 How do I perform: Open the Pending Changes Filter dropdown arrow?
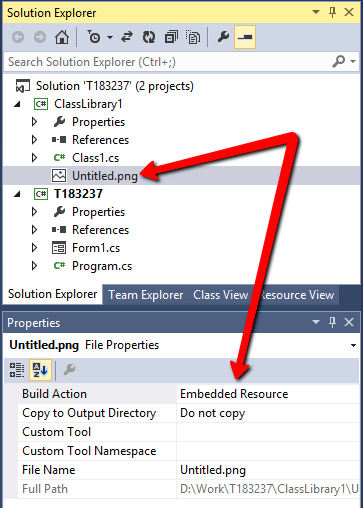click(110, 37)
